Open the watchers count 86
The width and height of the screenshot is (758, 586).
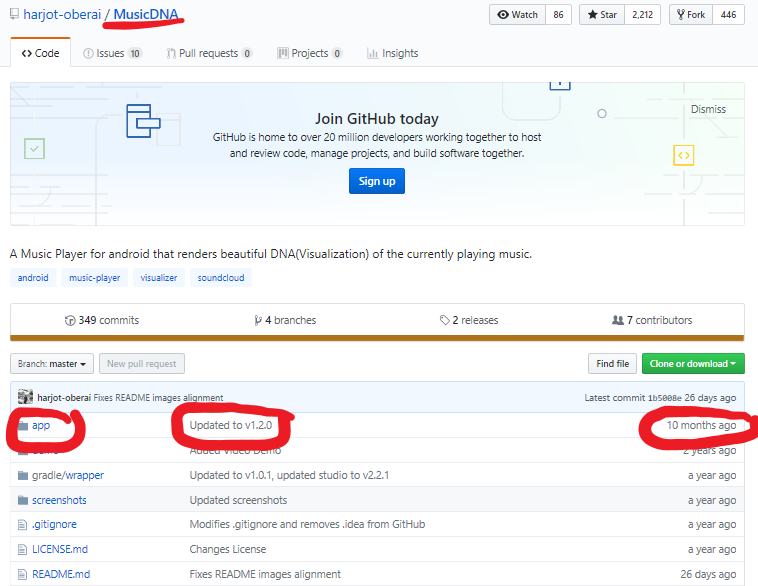point(558,15)
